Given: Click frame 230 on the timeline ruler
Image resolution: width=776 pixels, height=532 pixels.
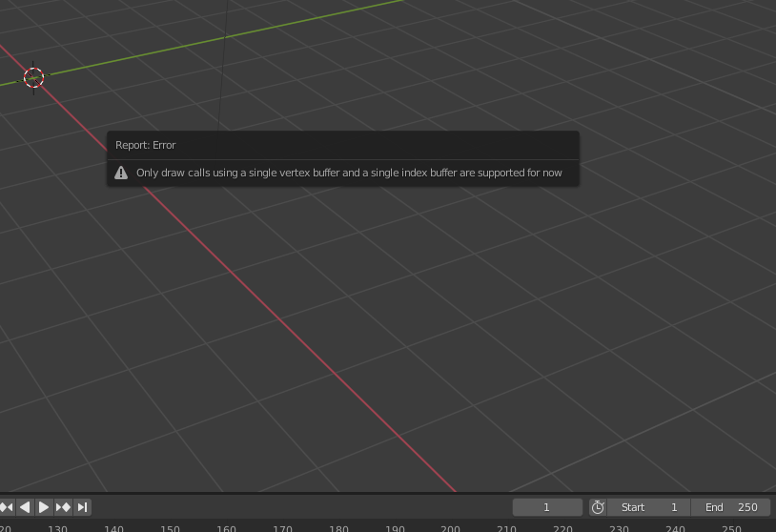Looking at the screenshot, I should [619, 528].
